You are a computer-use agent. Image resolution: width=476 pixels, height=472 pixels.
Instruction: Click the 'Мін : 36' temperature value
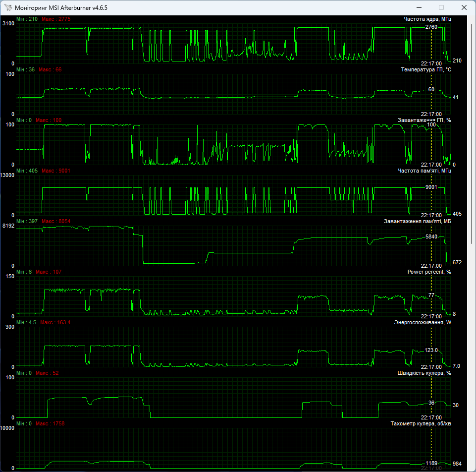(25, 69)
